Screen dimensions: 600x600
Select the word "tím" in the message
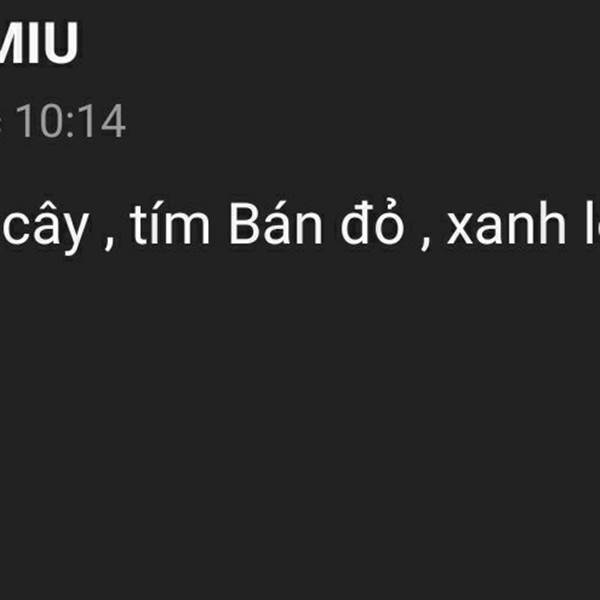click(170, 223)
